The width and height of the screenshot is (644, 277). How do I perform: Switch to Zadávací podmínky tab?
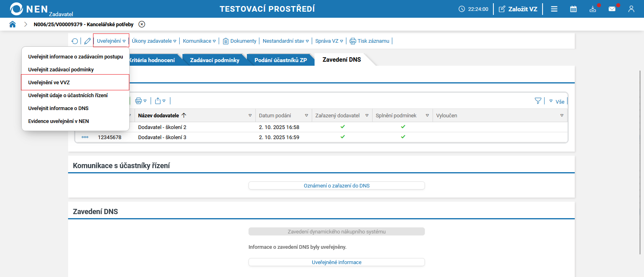click(x=215, y=60)
